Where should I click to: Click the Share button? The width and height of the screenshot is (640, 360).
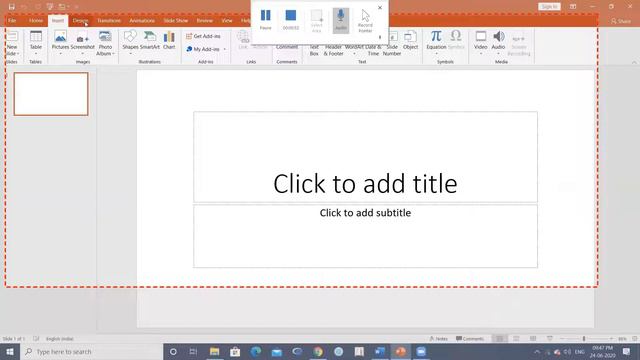click(621, 21)
